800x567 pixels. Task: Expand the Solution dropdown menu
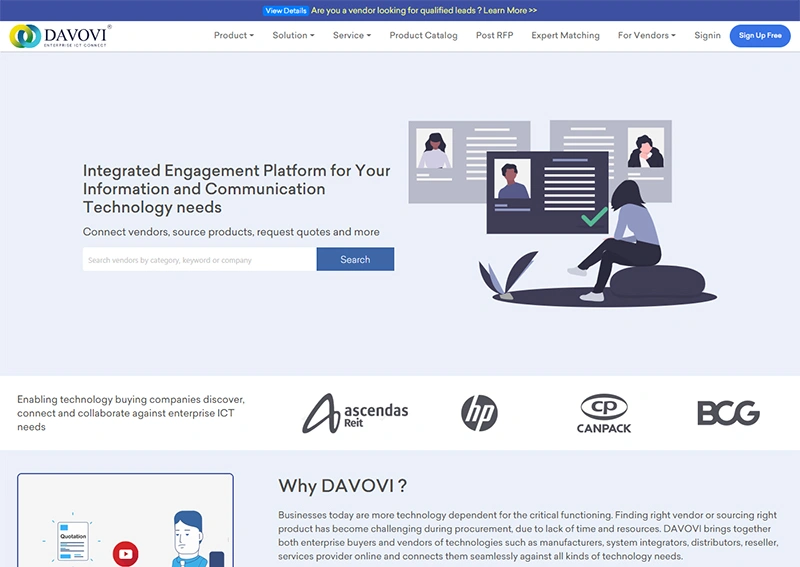(293, 36)
